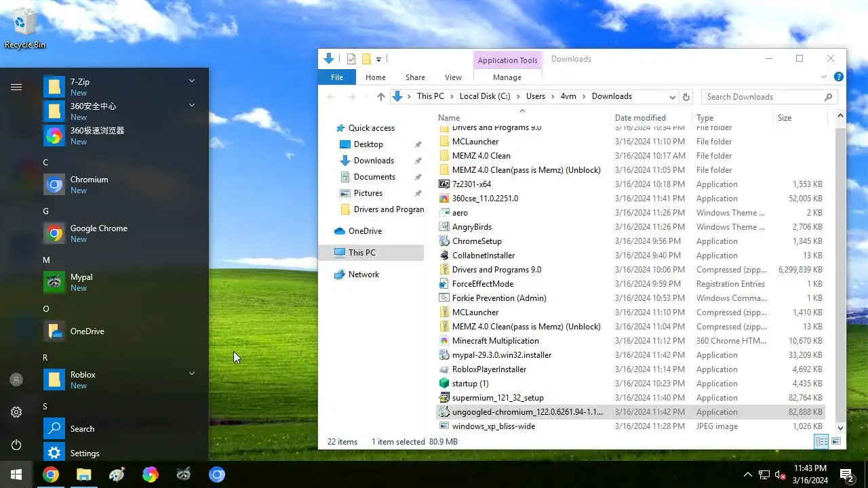Open Explorer Help question mark icon
The width and height of the screenshot is (868, 488).
pos(839,77)
